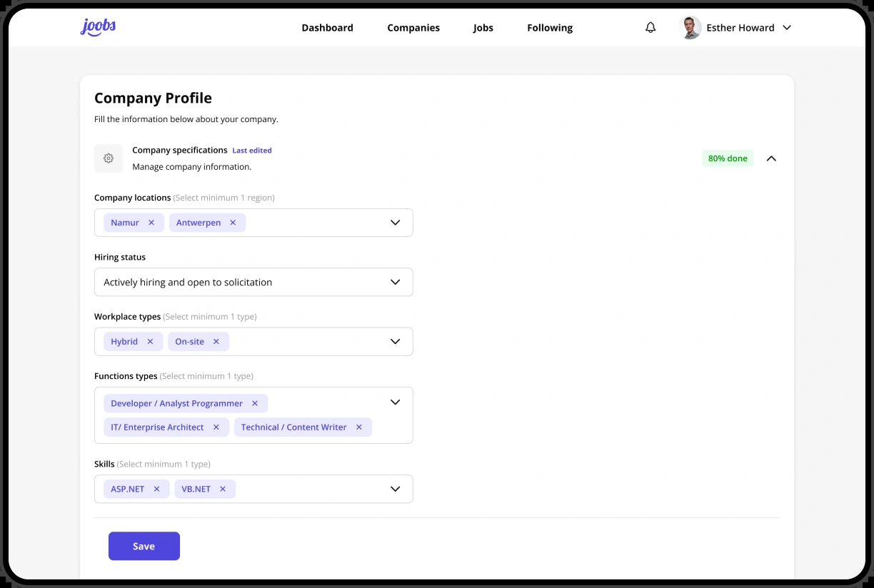Image resolution: width=874 pixels, height=588 pixels.
Task: Remove the Hybrid workplace tag
Action: tap(150, 342)
